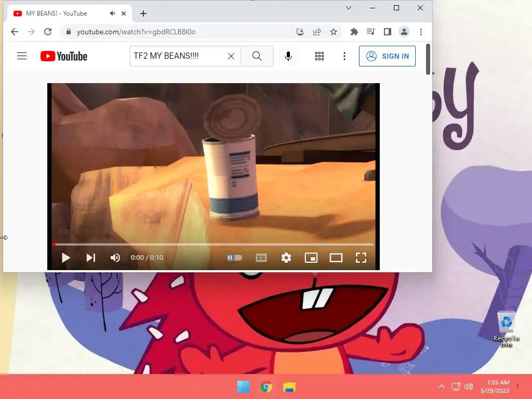The width and height of the screenshot is (532, 399).
Task: Click the page vertical scrollbar
Action: pos(428,59)
